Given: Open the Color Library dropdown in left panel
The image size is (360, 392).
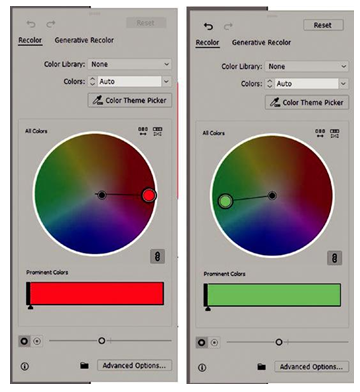Looking at the screenshot, I should click(130, 64).
